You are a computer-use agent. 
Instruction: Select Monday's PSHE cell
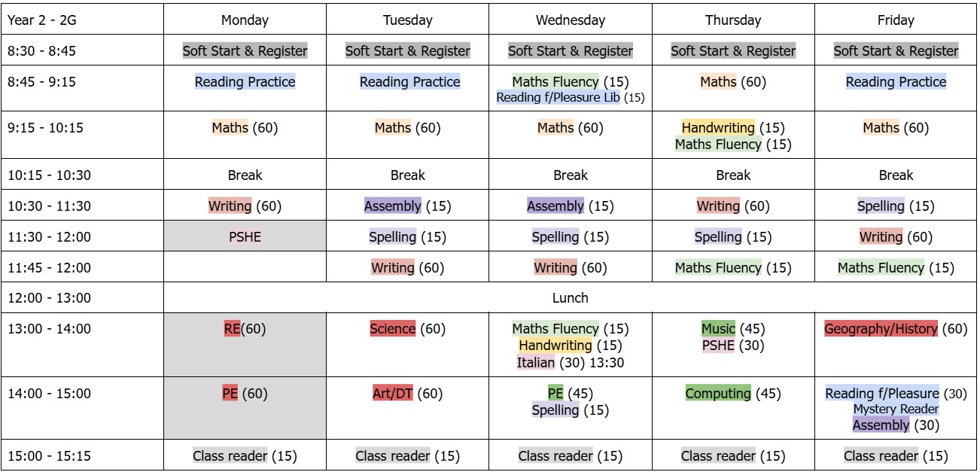[x=245, y=236]
